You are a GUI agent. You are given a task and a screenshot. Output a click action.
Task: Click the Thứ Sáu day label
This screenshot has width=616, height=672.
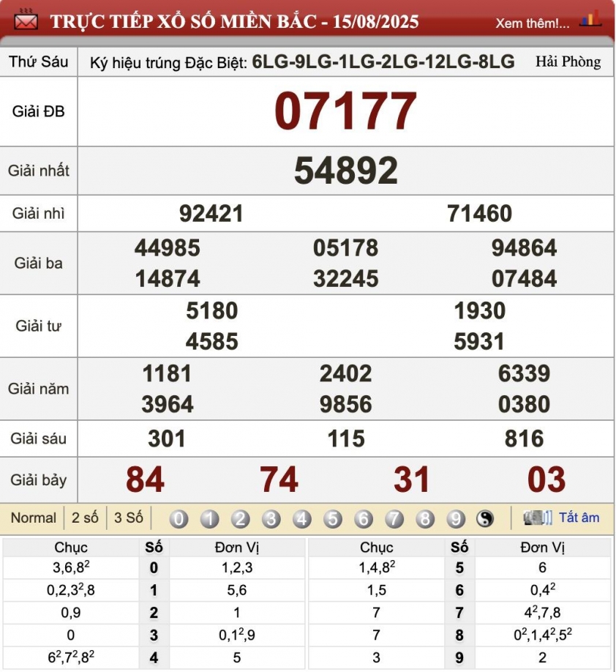[x=39, y=61]
